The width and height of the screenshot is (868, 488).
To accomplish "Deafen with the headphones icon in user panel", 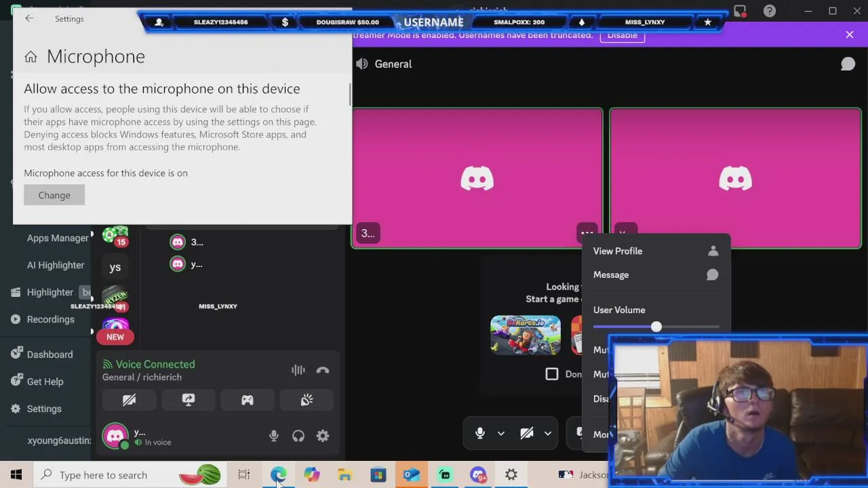I will (x=298, y=436).
